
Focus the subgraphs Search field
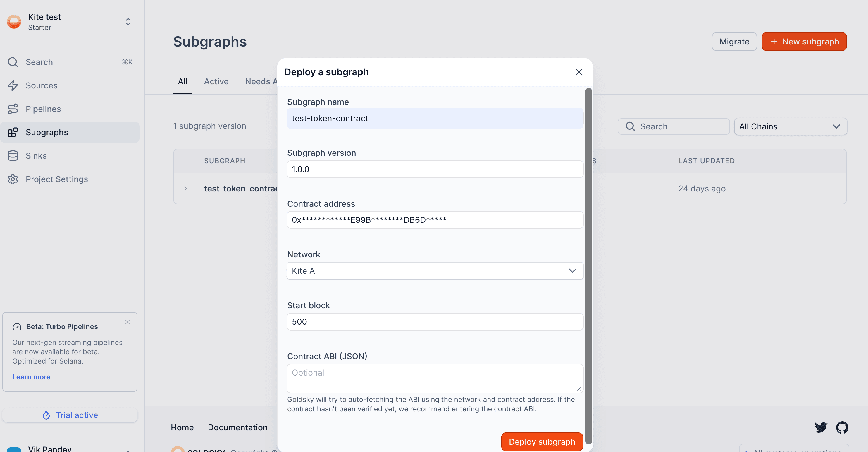coord(673,126)
